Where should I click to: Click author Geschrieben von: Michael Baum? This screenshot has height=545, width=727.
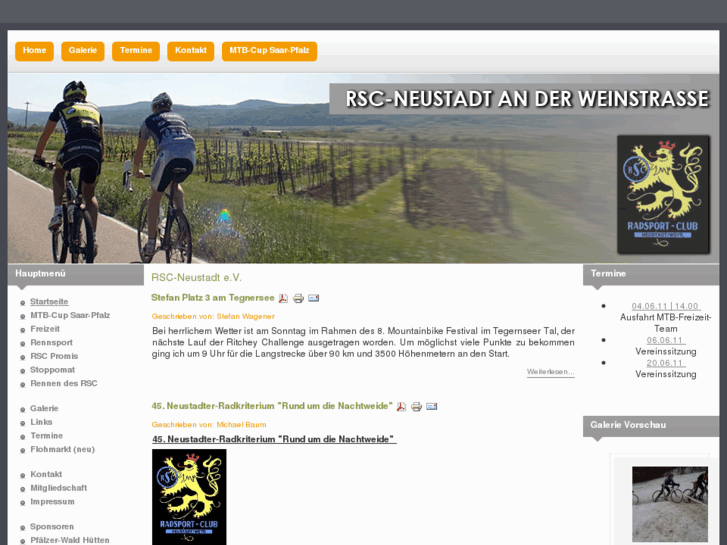click(209, 425)
